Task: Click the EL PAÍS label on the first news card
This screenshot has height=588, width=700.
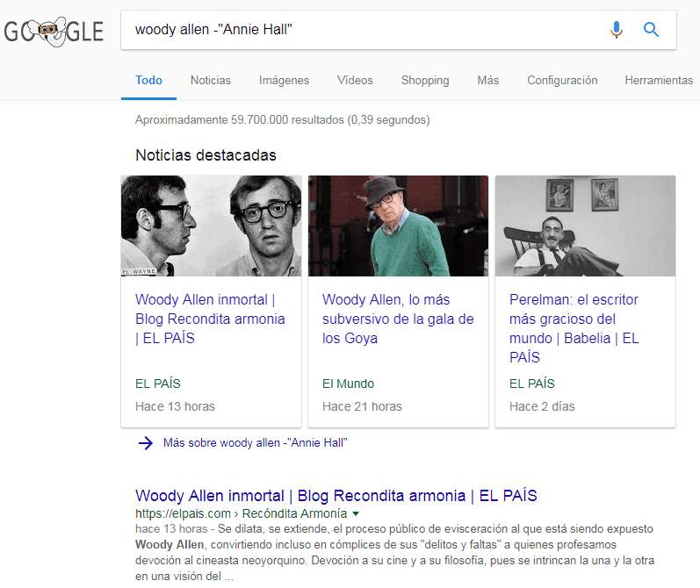Action: tap(158, 384)
